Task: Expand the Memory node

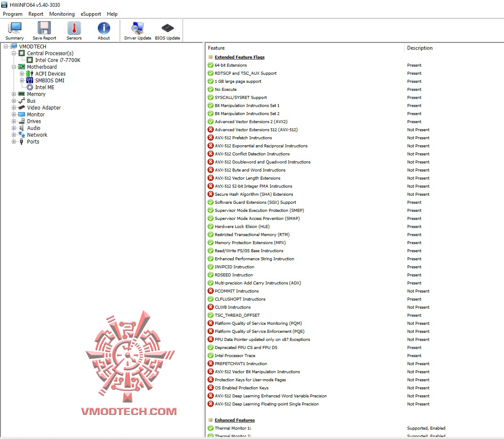Action: coord(14,94)
